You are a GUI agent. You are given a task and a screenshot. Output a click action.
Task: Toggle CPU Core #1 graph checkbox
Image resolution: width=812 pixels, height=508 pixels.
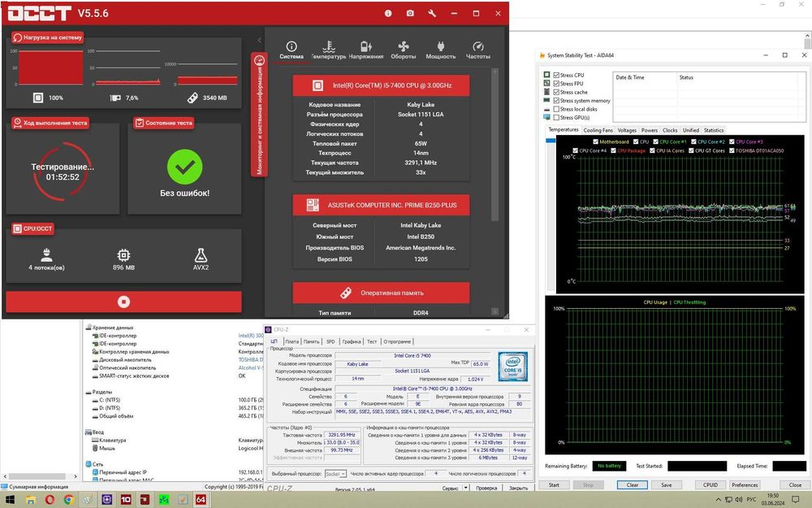(x=655, y=141)
